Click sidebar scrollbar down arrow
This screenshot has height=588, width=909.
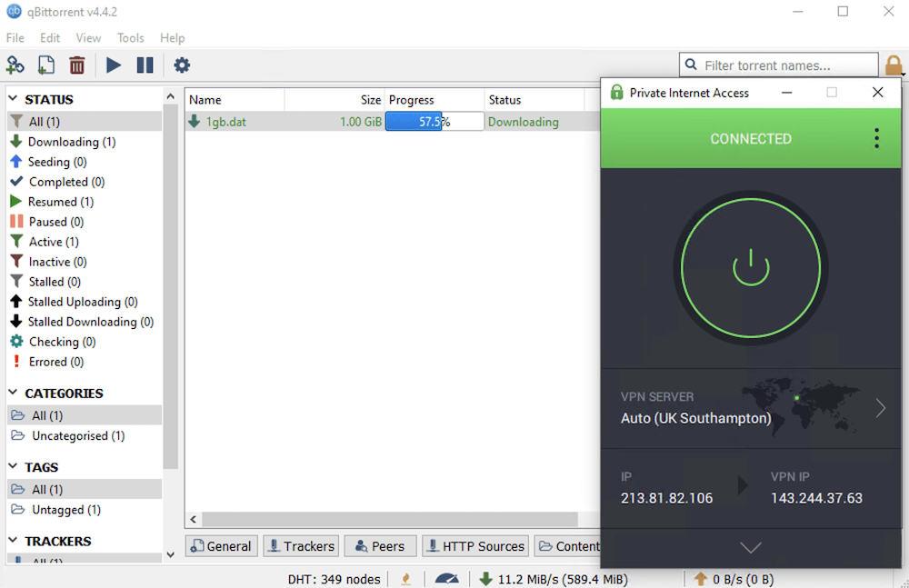coord(171,554)
